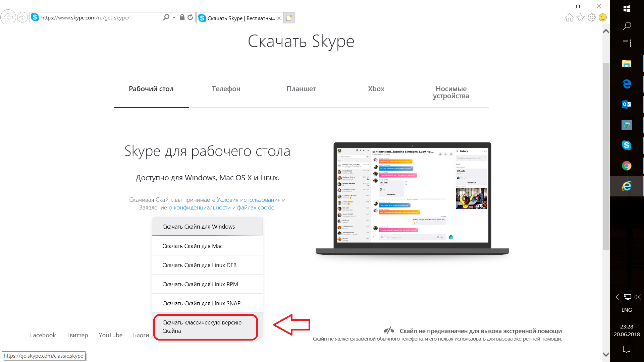This screenshot has width=644, height=362.
Task: Click the green map/navigation icon in sidebar
Action: 627,125
